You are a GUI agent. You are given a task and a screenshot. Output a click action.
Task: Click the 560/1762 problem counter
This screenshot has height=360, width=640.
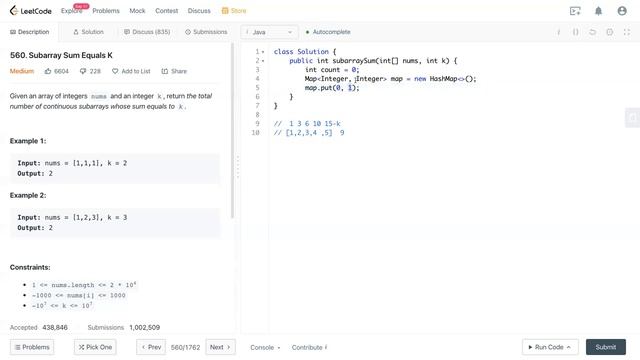point(185,347)
